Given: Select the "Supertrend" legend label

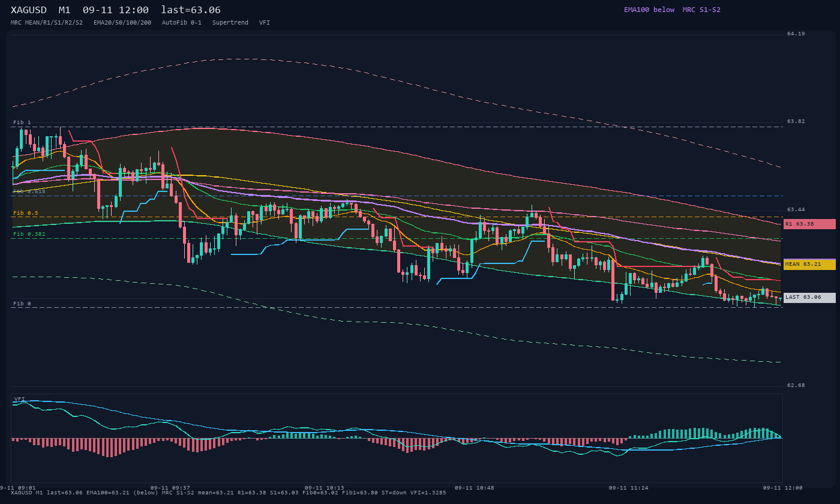Looking at the screenshot, I should [x=230, y=23].
